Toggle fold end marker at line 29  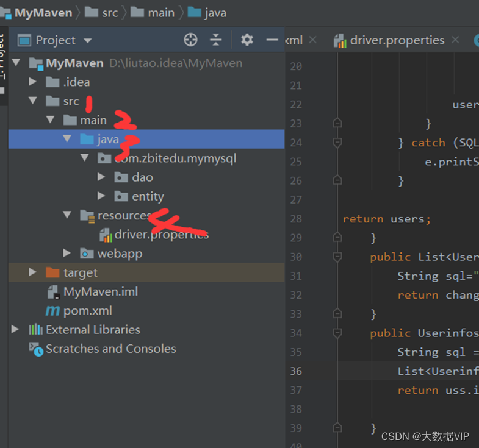pyautogui.click(x=337, y=237)
